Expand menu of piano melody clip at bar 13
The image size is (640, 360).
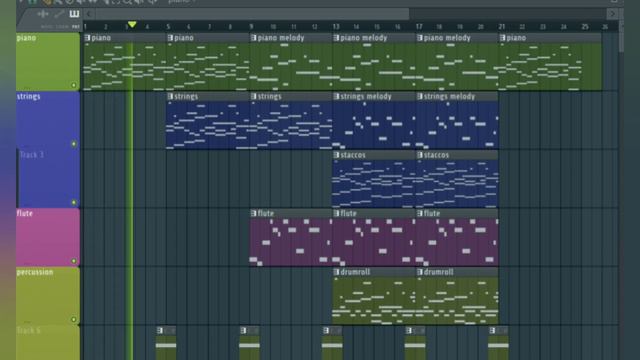coord(336,38)
